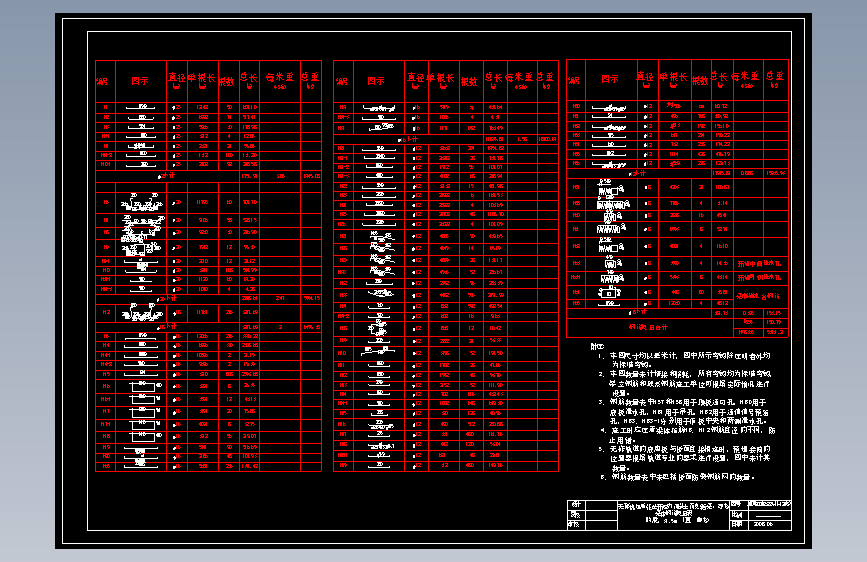867x562 pixels.
Task: Click note 5 beginning 无砟轨道
Action: [x=685, y=459]
